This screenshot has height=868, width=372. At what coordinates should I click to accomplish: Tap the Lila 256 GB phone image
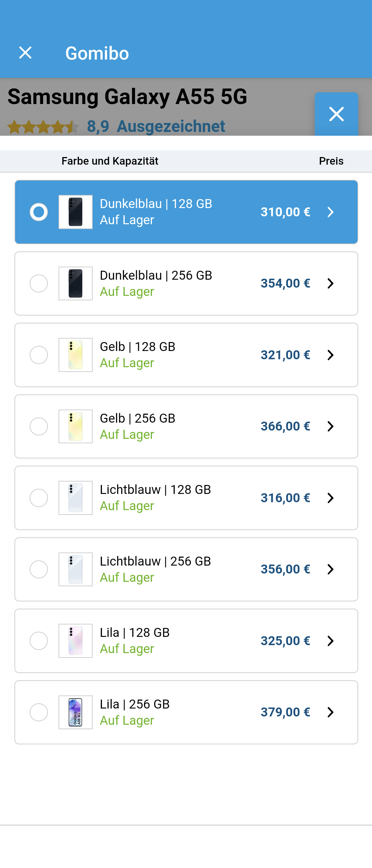(x=75, y=712)
